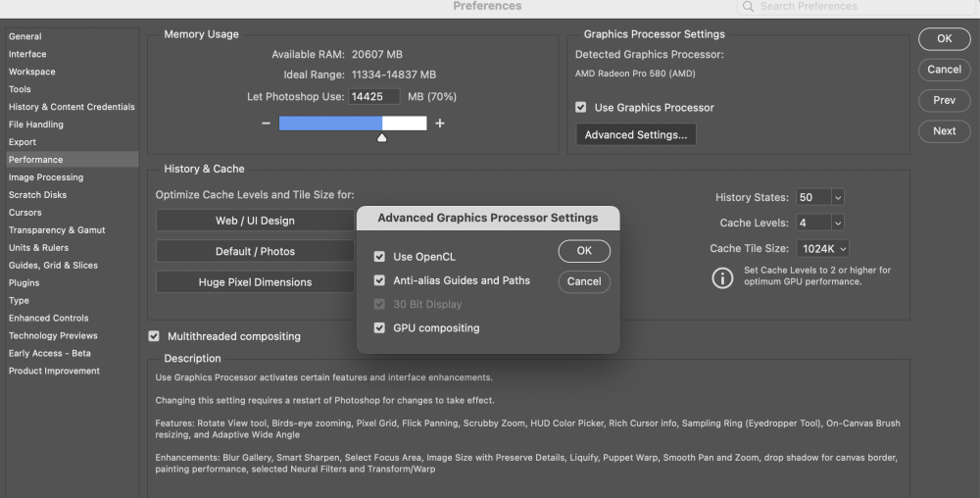Uncheck Use OpenCL option
This screenshot has width=980, height=498.
coord(379,257)
